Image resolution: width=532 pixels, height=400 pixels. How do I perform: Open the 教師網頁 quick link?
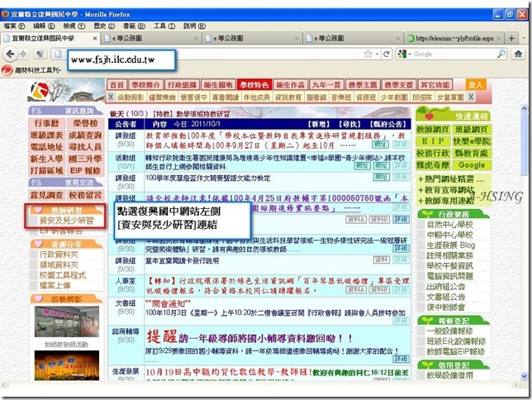pos(433,130)
